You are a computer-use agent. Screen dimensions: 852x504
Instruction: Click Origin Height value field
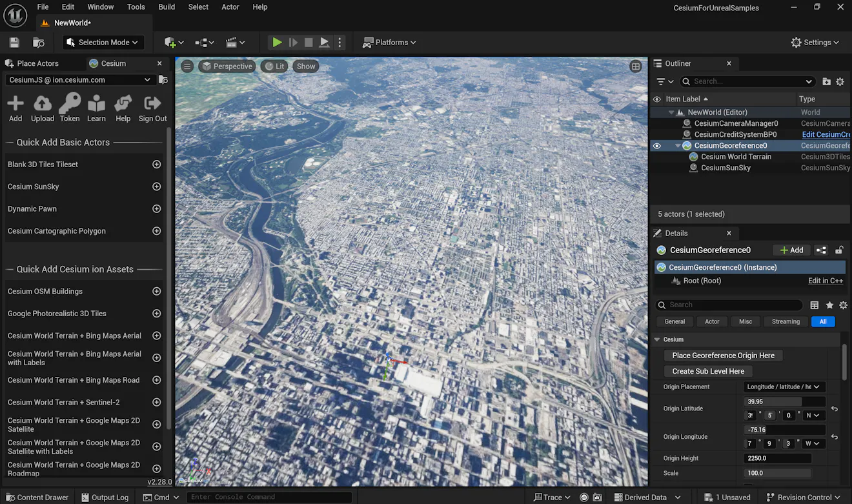(x=778, y=459)
